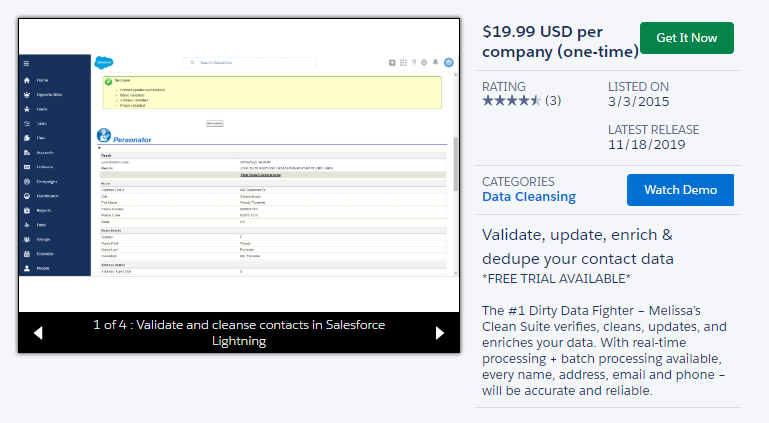Image resolution: width=769 pixels, height=423 pixels.
Task: Advance to the next screenshot with right arrow
Action: click(x=439, y=333)
